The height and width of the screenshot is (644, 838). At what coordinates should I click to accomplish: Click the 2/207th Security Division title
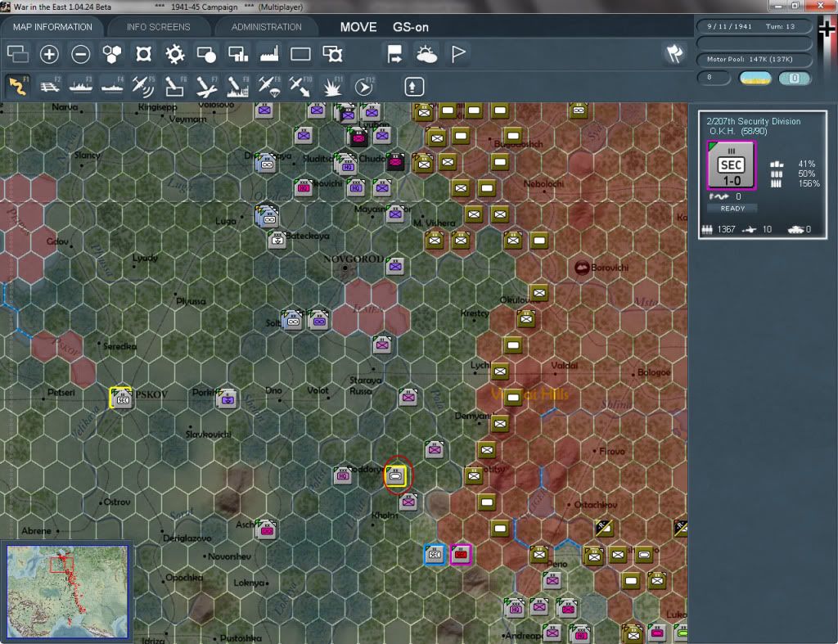click(x=754, y=121)
